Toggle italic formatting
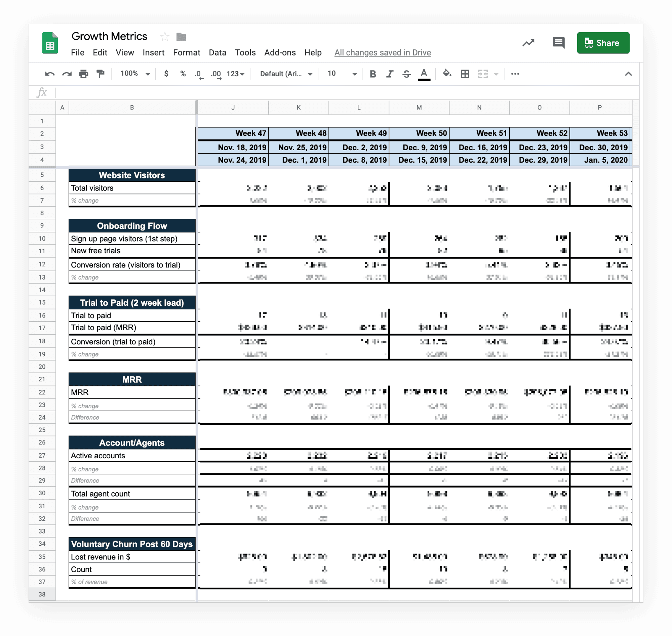The height and width of the screenshot is (636, 672). point(389,74)
